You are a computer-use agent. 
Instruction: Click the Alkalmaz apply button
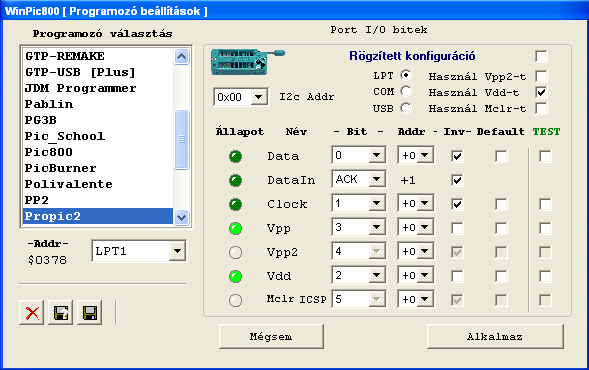[495, 337]
